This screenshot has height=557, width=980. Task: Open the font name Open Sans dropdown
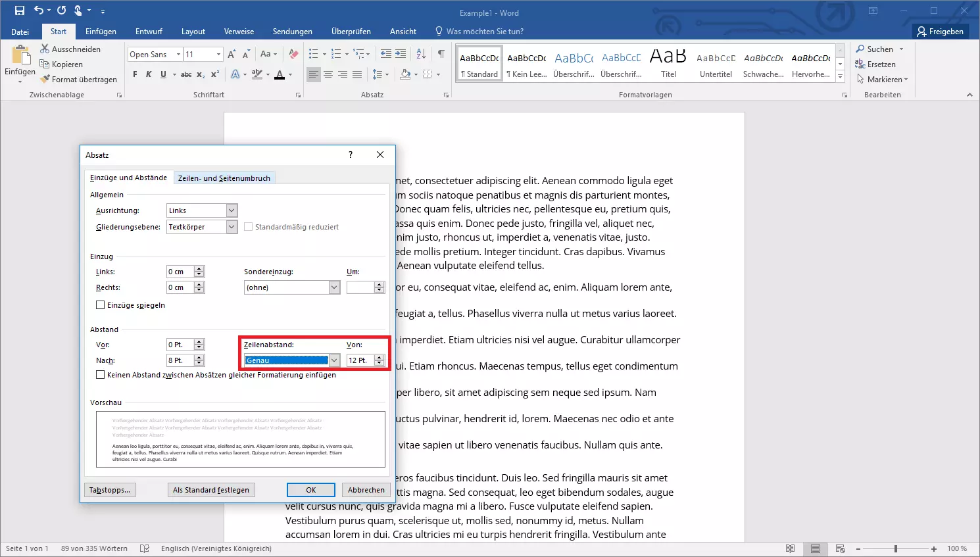click(178, 55)
